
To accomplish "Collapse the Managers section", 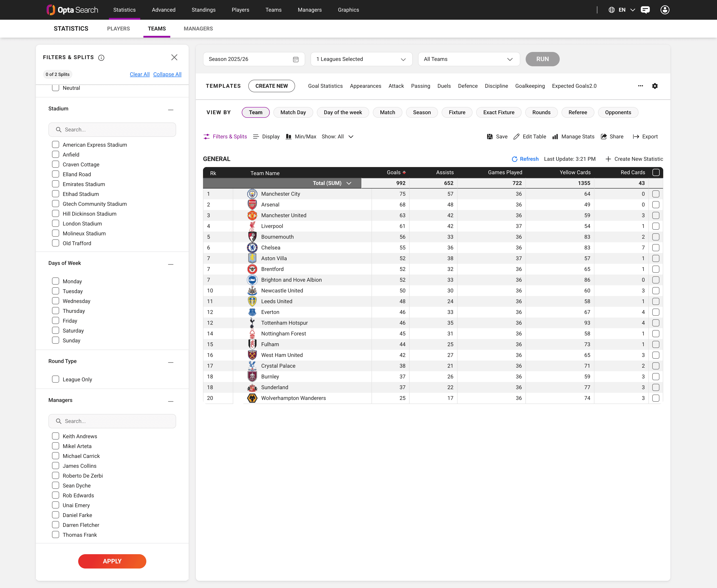I will tap(171, 401).
